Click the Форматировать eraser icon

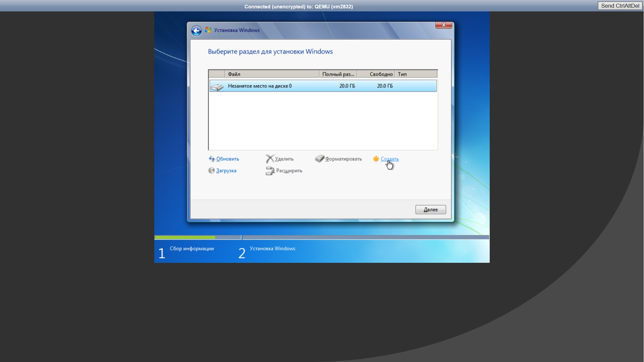coord(320,159)
